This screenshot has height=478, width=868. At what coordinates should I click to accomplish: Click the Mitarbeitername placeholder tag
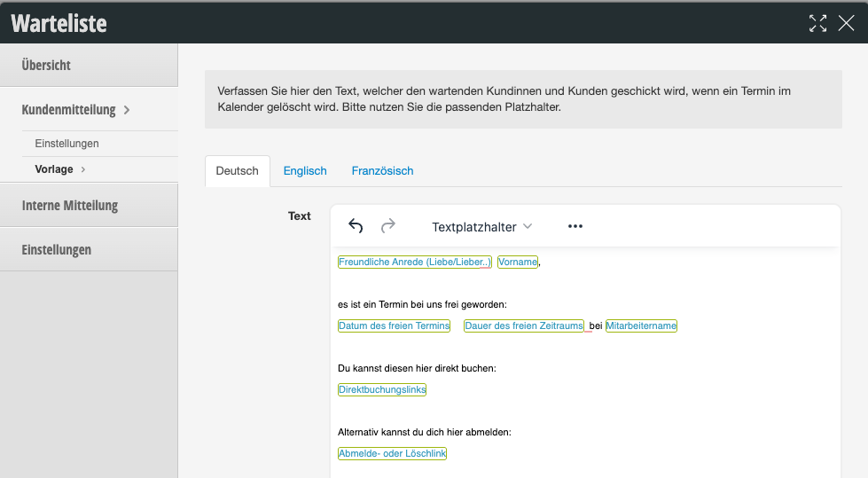click(641, 326)
